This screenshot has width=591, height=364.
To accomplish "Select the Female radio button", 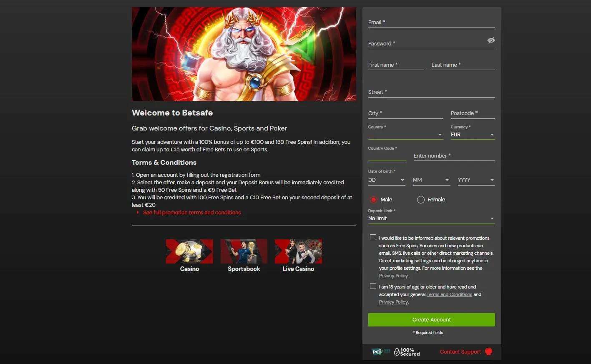I will point(420,199).
